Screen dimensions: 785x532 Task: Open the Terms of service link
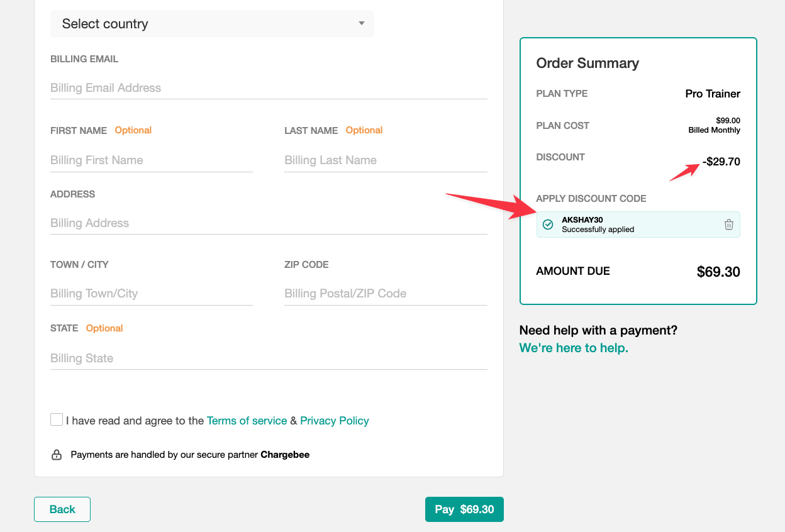coord(247,421)
